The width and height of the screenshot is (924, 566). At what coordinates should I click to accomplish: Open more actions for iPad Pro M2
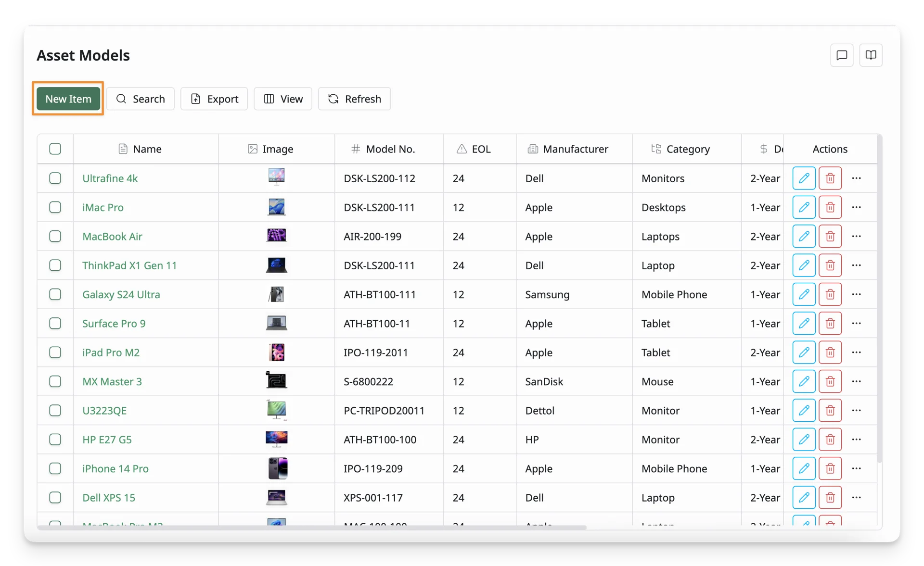click(x=856, y=352)
